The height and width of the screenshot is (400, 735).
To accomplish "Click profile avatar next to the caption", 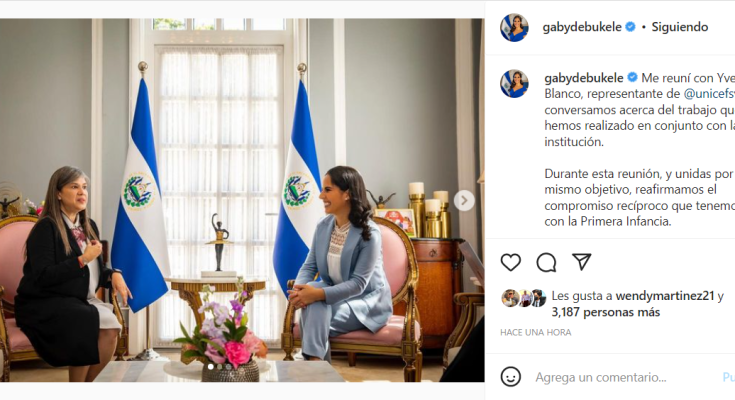I will point(514,83).
